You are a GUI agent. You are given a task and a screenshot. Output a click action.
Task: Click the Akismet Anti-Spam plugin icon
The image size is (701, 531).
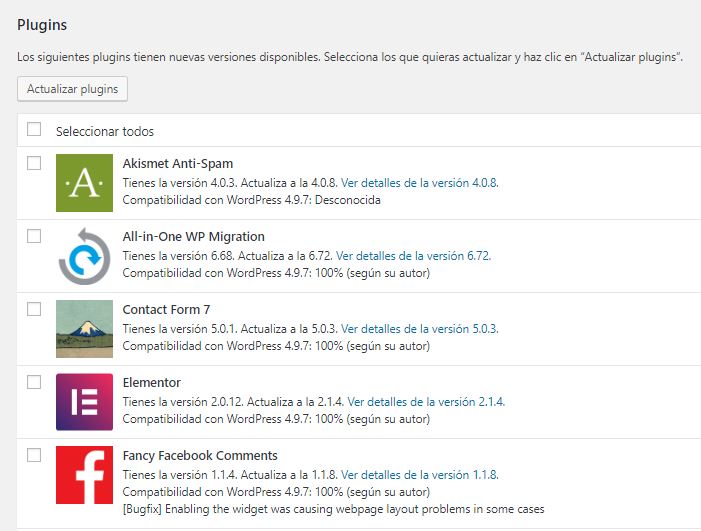tap(85, 183)
